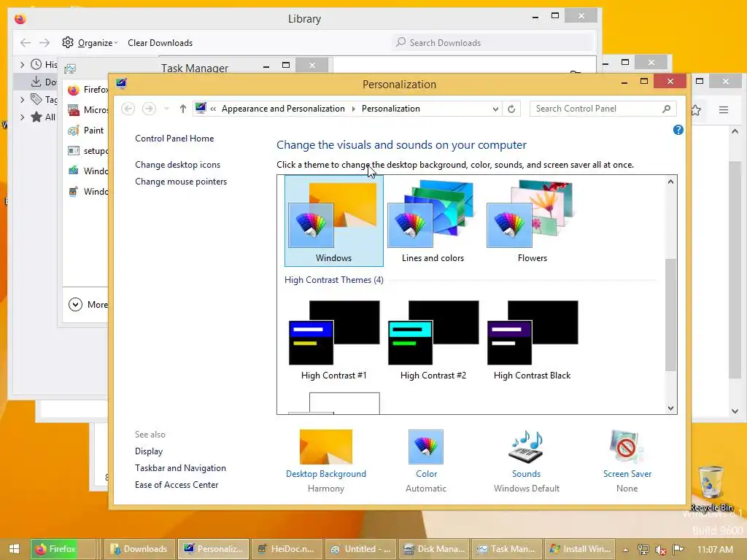Expand the All Bookmarks tree item in Library
The height and width of the screenshot is (560, 747).
click(x=22, y=117)
